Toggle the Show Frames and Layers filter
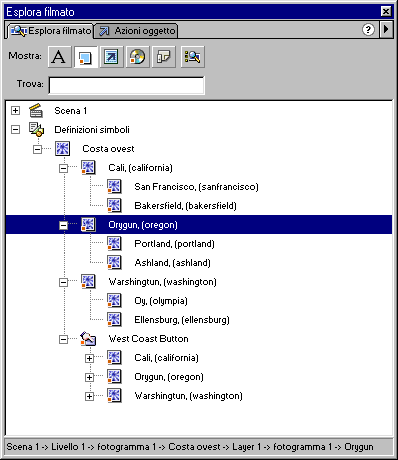This screenshot has width=398, height=460. [x=163, y=57]
